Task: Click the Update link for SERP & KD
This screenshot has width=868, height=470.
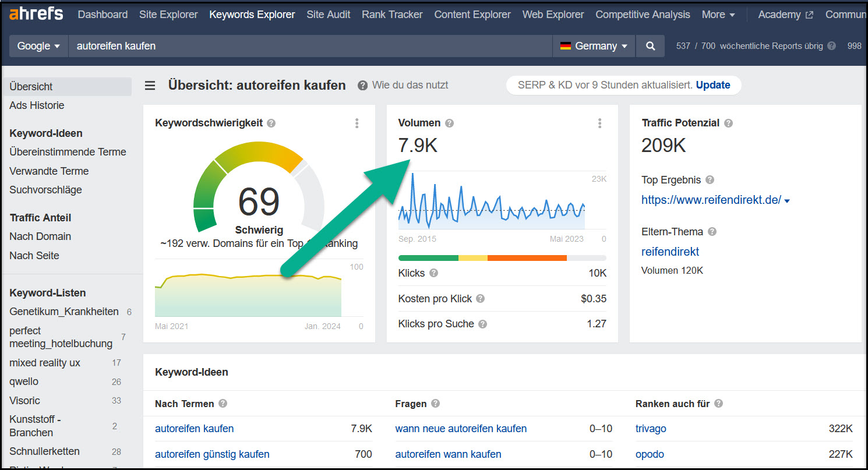Action: [x=713, y=85]
